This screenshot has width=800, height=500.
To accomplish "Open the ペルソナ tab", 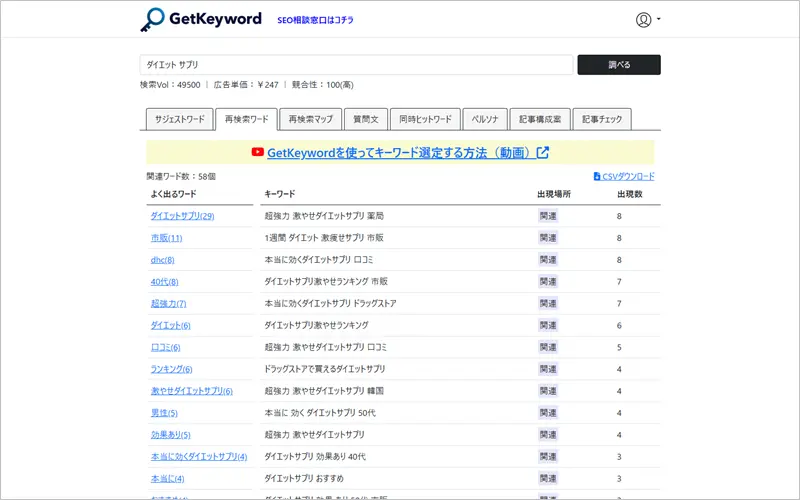I will pos(486,119).
